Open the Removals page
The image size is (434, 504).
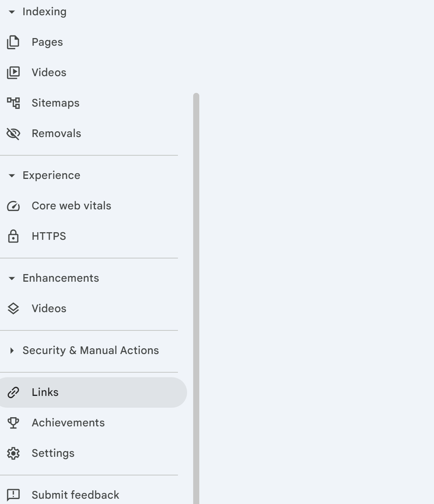(56, 134)
